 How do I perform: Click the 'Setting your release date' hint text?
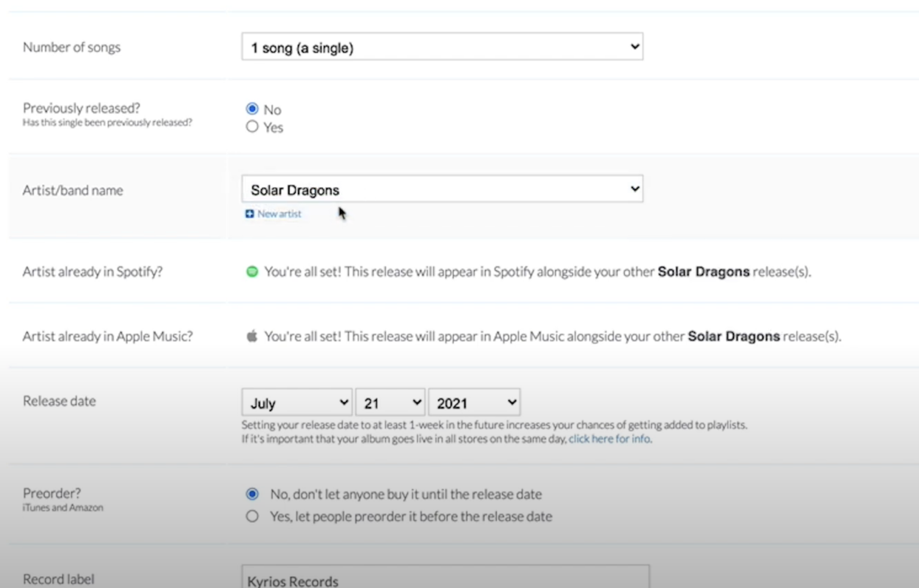pos(494,425)
